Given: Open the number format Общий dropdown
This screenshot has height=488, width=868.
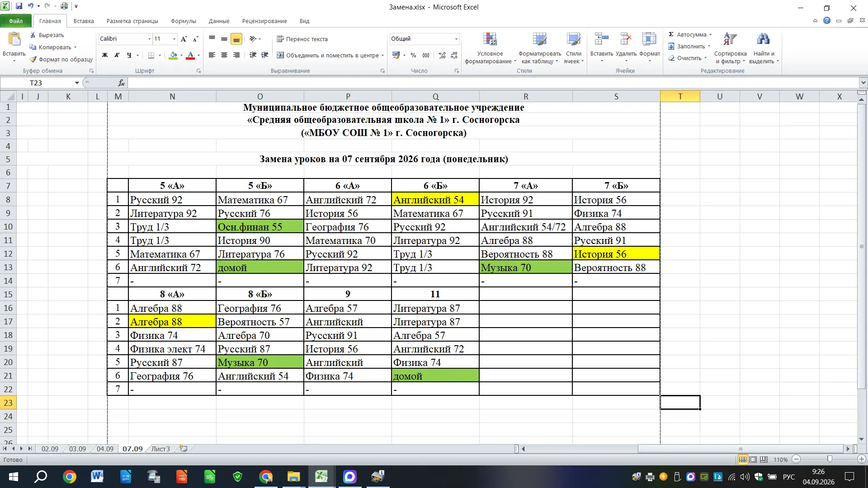Looking at the screenshot, I should click(456, 39).
